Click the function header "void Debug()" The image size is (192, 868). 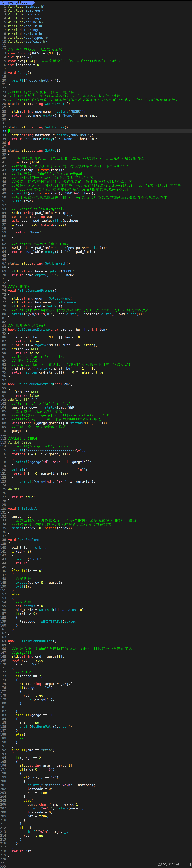(20, 72)
